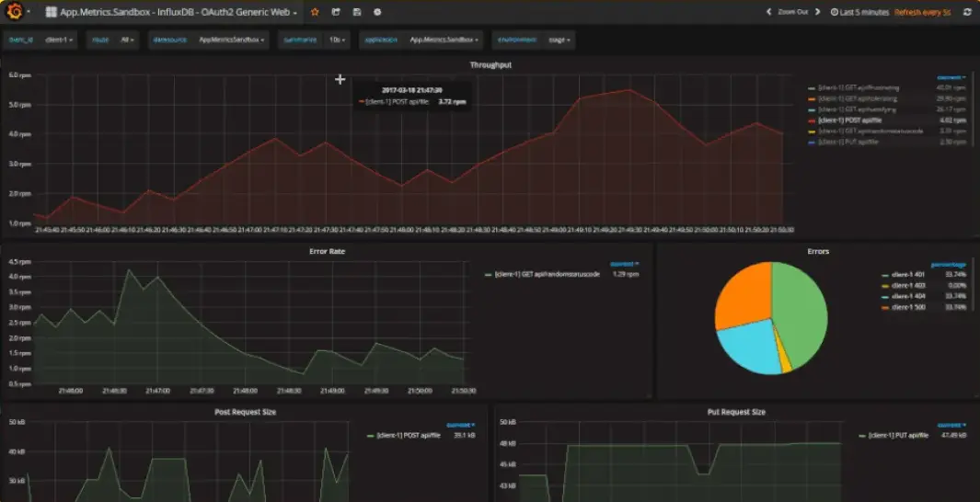Open the client_id variable dropdown

coord(60,40)
